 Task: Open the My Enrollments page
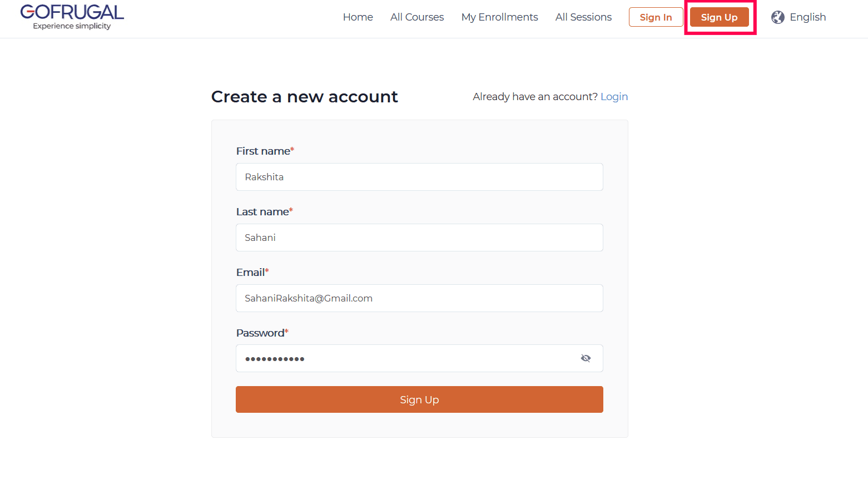tap(499, 17)
